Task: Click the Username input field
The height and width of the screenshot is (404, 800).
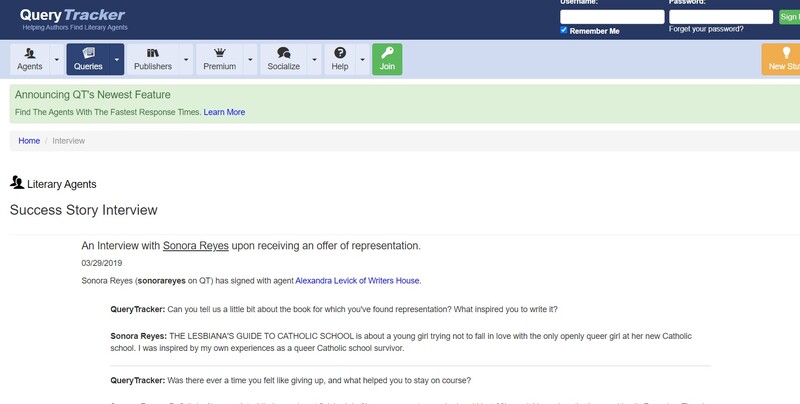Action: pos(612,16)
